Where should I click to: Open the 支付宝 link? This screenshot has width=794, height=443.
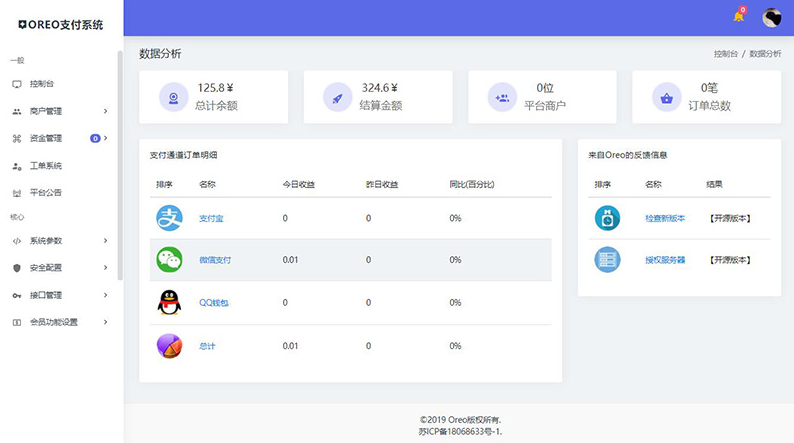click(211, 219)
